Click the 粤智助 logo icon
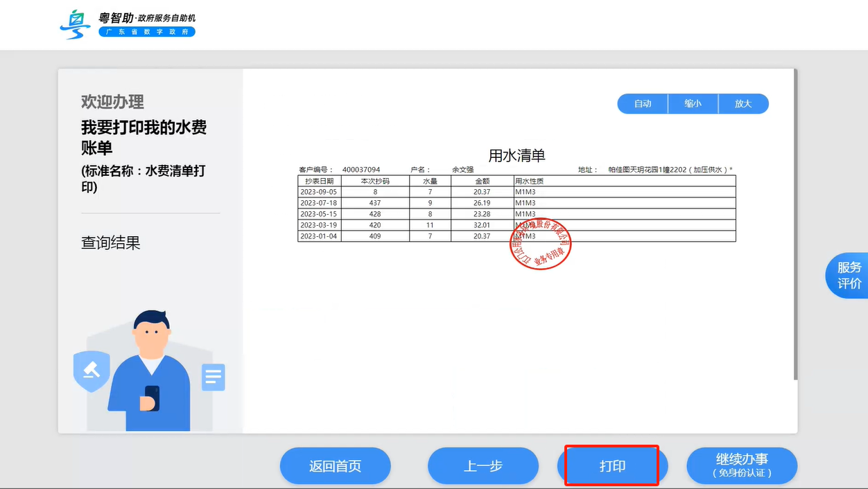Image resolution: width=868 pixels, height=489 pixels. pyautogui.click(x=74, y=24)
